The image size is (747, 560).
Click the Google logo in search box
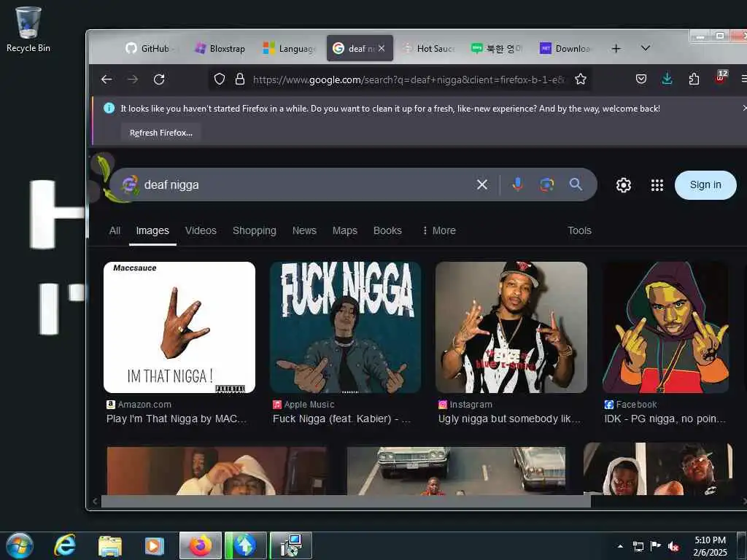130,184
